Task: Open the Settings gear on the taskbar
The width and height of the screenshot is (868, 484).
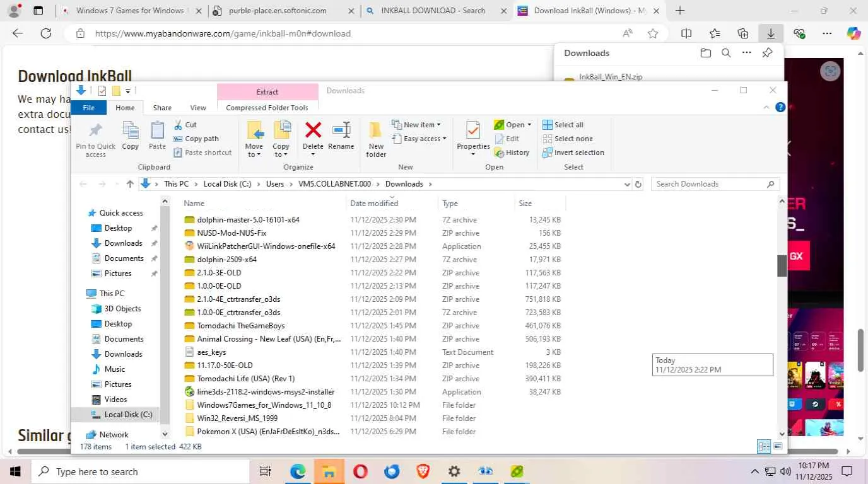Action: tap(454, 471)
